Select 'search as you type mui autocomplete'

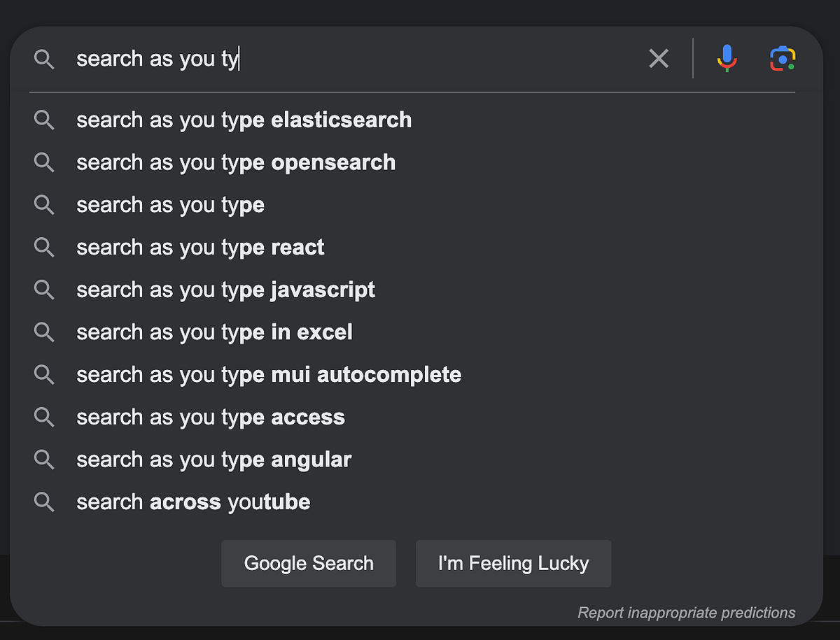pos(269,375)
